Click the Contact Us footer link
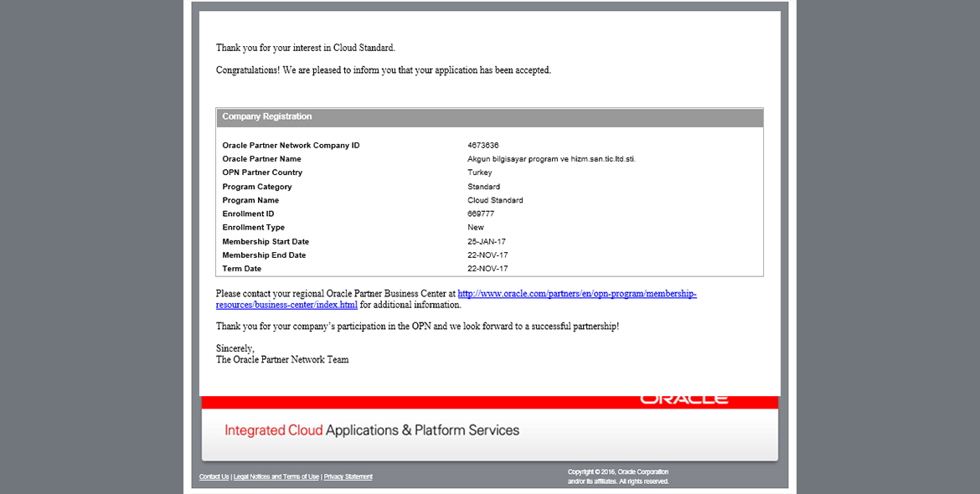The image size is (980, 494). click(214, 476)
